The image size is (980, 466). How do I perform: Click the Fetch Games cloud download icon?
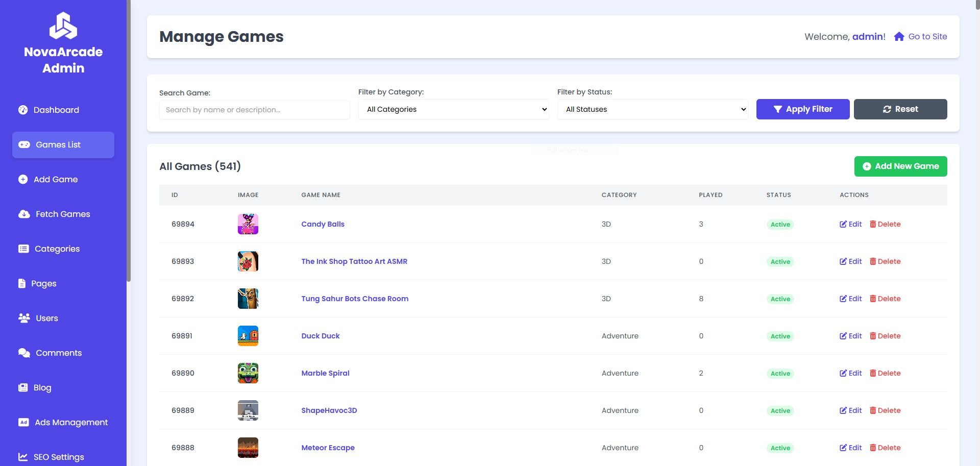[x=24, y=214]
